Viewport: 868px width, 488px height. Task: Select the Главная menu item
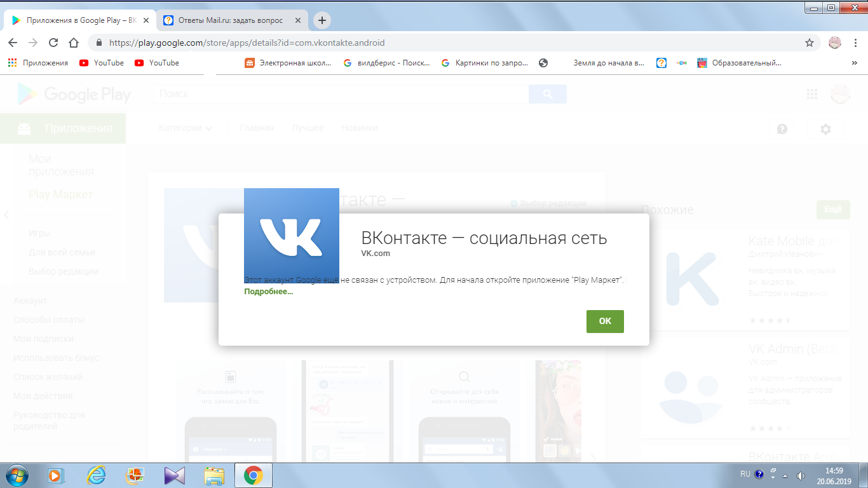pos(257,128)
